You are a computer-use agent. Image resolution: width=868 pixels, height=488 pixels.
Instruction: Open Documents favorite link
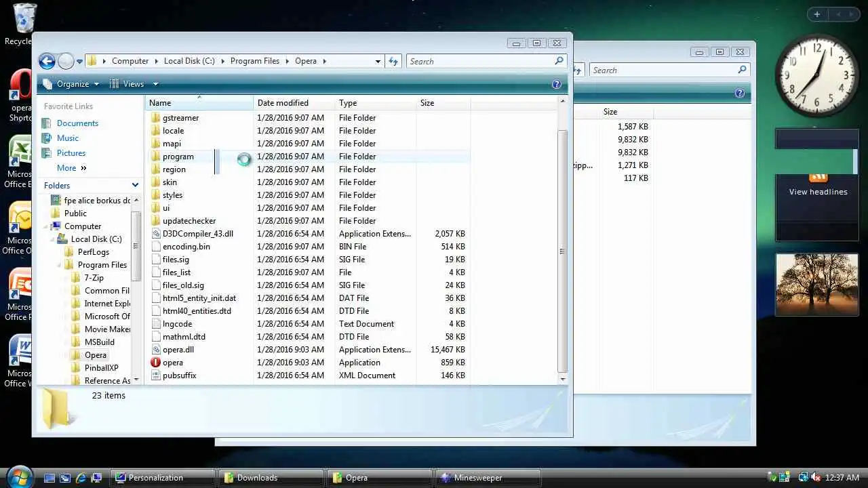[77, 123]
